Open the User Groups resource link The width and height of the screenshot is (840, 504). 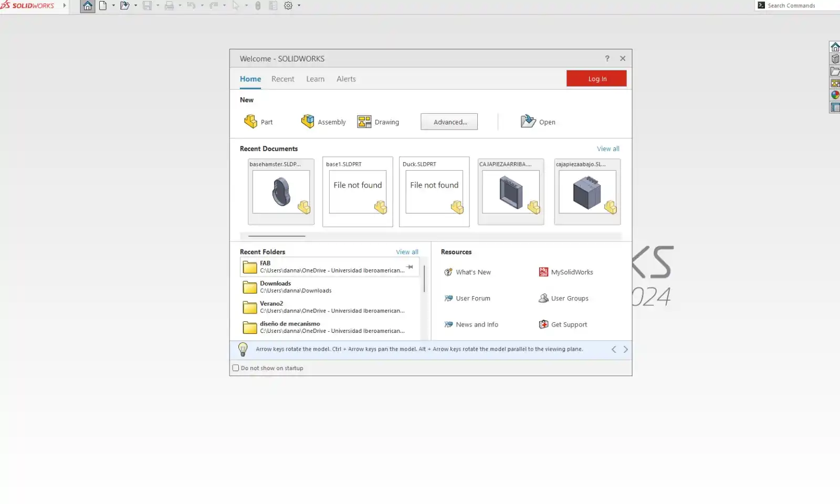click(x=564, y=298)
